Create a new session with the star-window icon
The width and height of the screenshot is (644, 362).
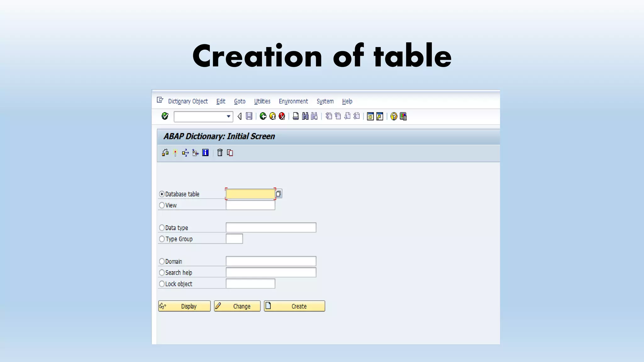370,117
